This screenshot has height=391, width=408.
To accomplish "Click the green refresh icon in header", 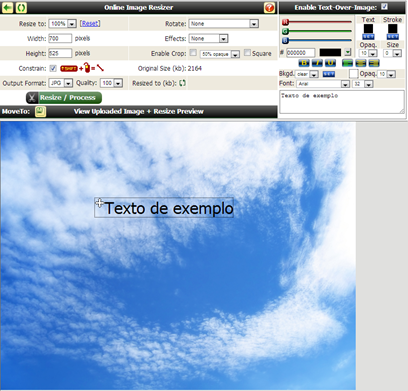I will tap(21, 7).
